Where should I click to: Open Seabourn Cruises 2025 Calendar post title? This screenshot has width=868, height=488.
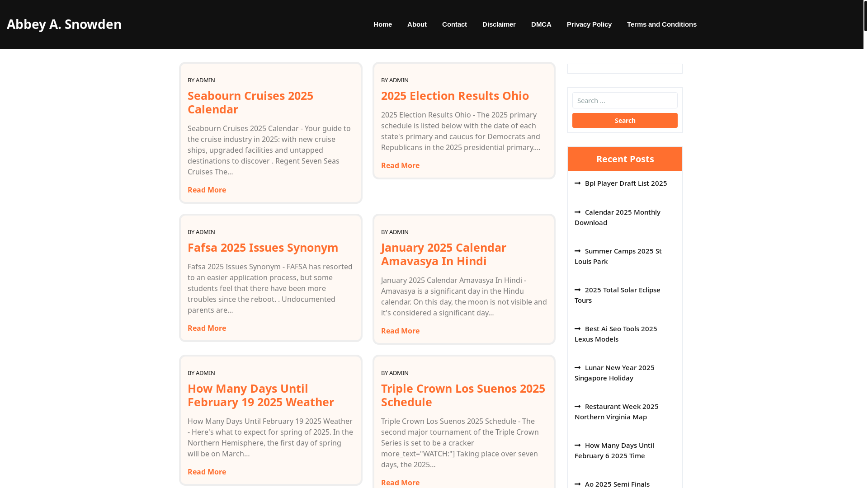point(250,102)
